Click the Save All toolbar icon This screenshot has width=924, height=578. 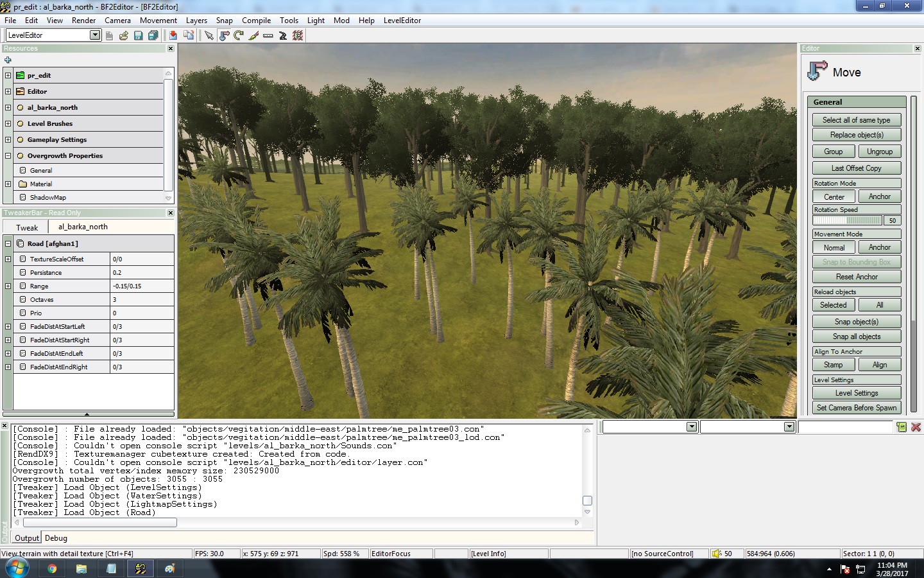153,35
